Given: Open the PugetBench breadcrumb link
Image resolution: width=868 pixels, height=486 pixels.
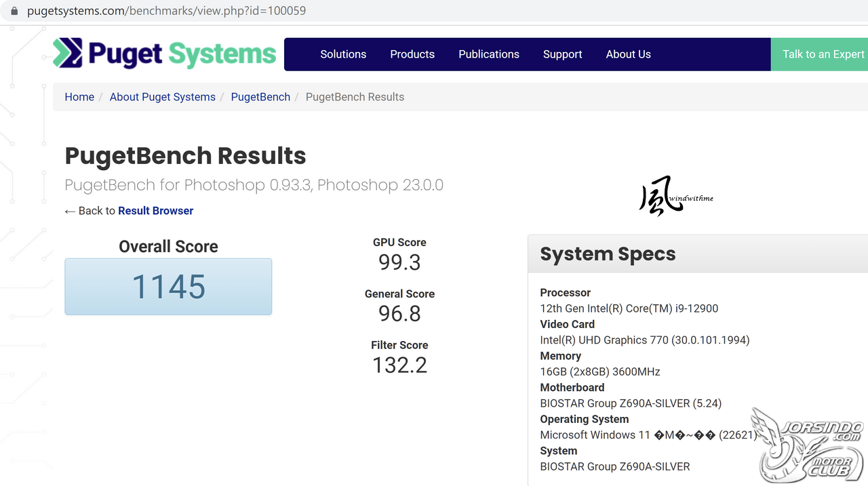Looking at the screenshot, I should tap(260, 97).
